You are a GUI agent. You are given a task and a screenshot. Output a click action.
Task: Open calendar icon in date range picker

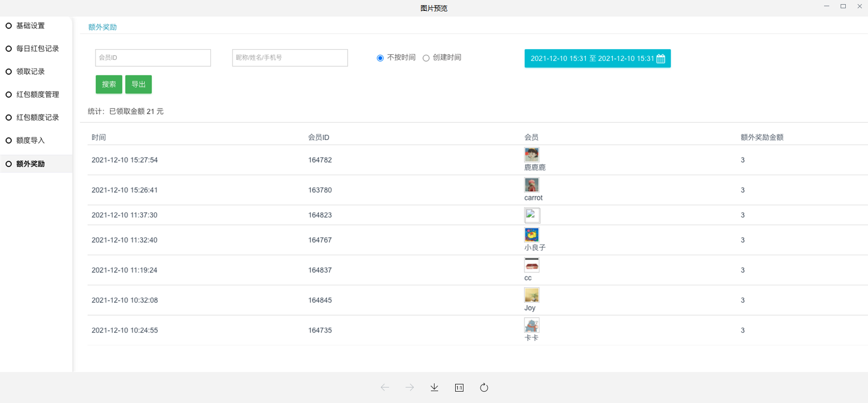pos(661,58)
